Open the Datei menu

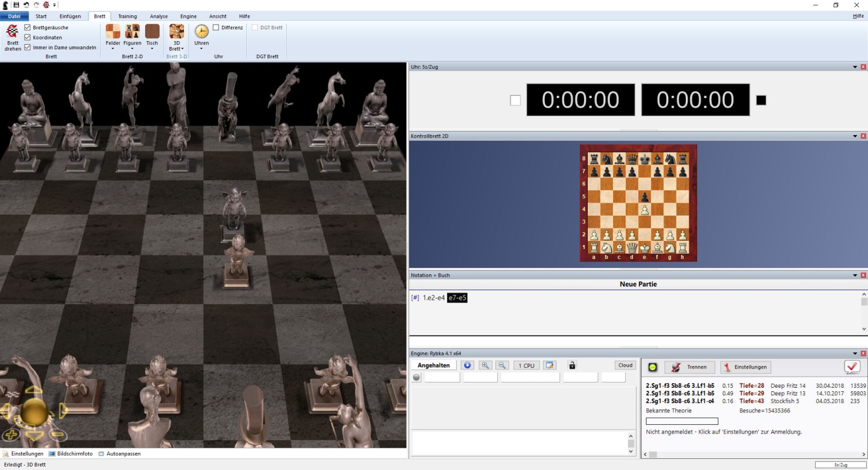(14, 16)
